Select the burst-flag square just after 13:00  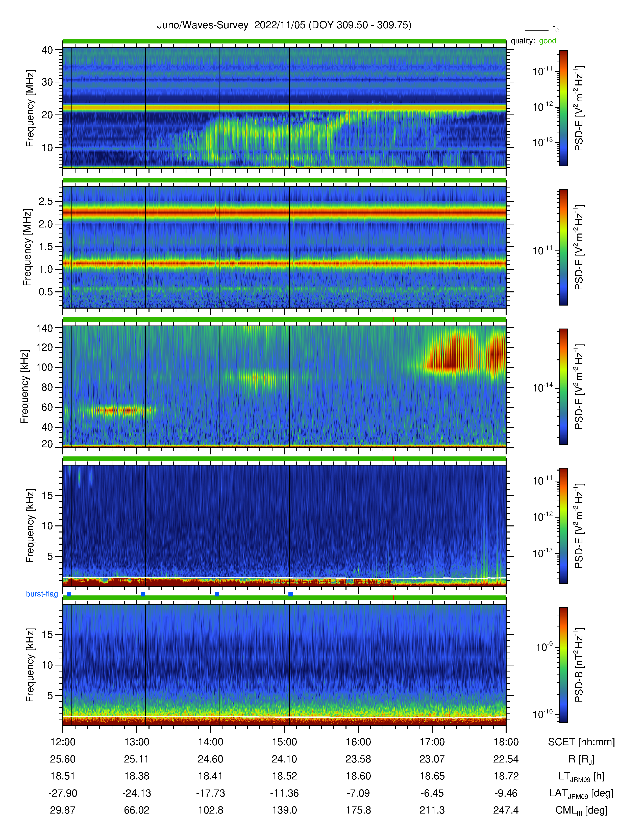(x=143, y=594)
